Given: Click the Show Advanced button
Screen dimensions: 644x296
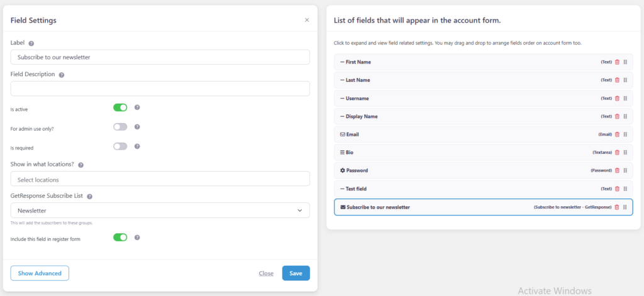Looking at the screenshot, I should coord(40,273).
